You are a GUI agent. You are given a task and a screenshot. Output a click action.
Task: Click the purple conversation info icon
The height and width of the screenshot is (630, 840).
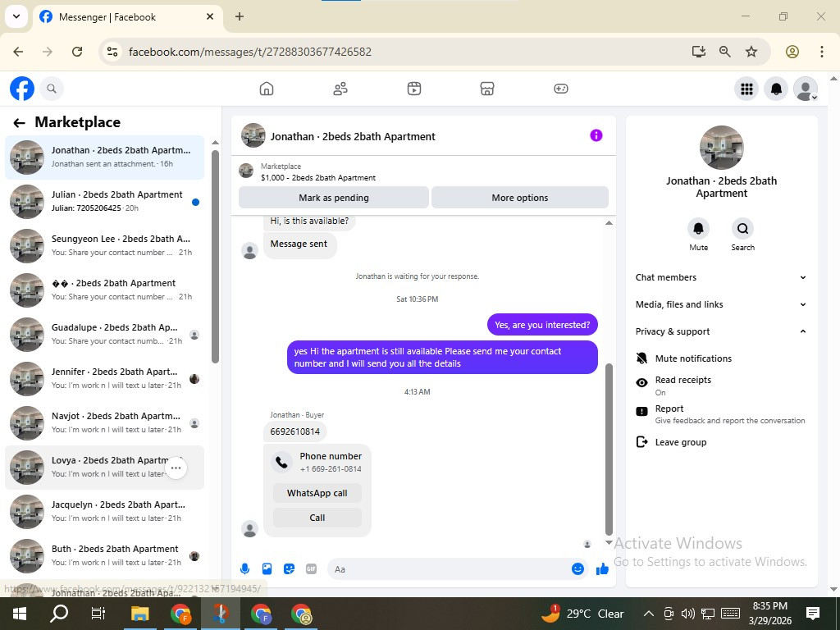tap(596, 135)
